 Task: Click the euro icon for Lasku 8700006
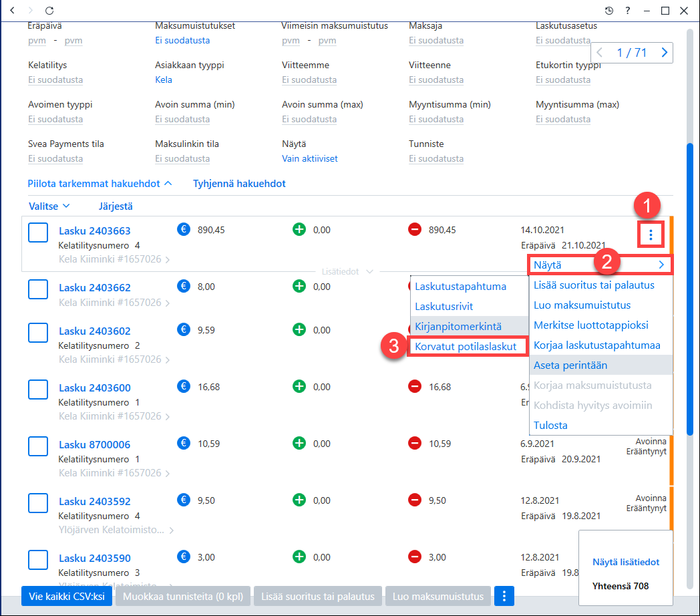coord(184,443)
